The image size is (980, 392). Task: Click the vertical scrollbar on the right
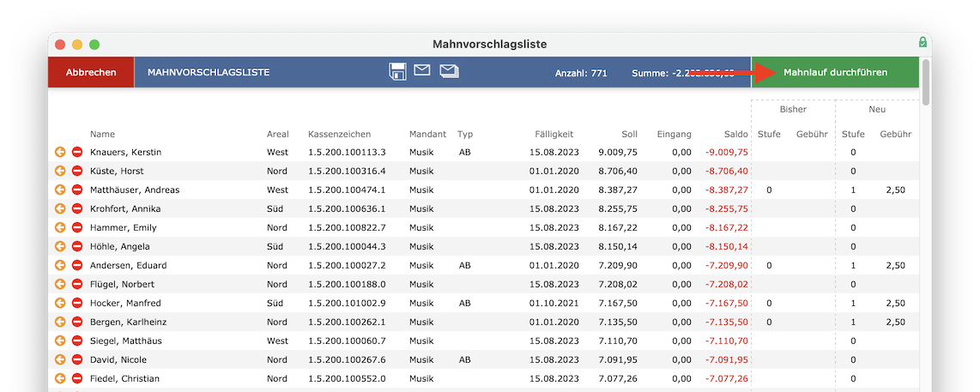926,82
